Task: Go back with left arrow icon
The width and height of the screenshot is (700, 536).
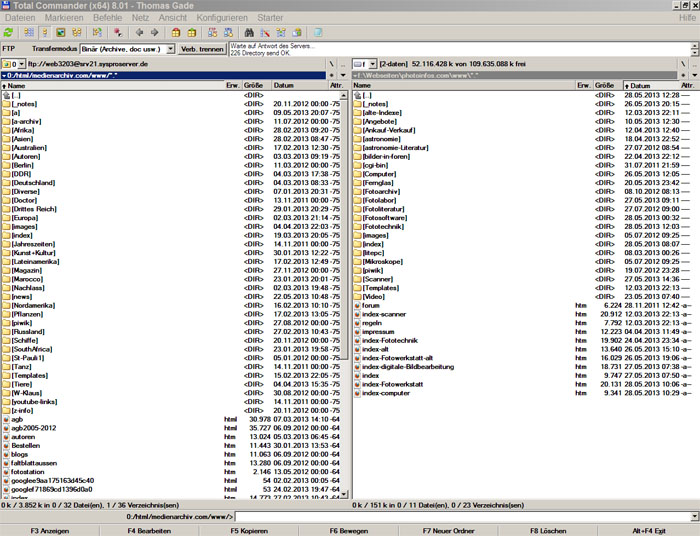Action: click(139, 33)
